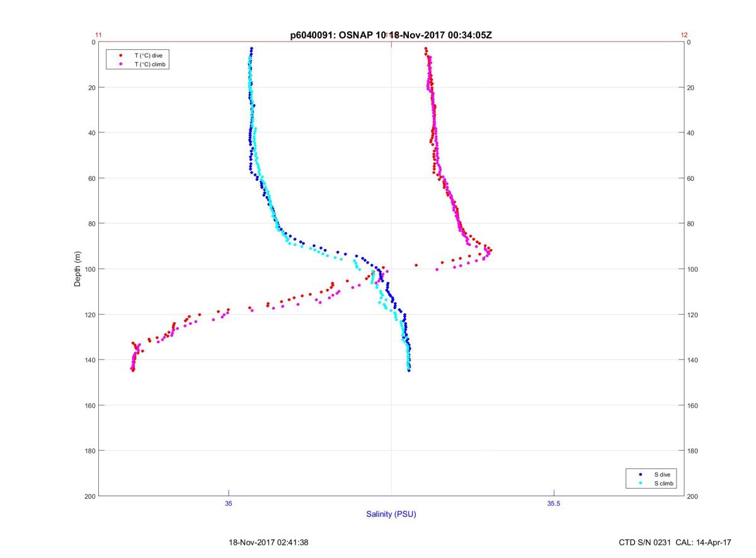Image resolution: width=756 pixels, height=558 pixels.
Task: Click the Depth (m) axis label
Action: point(77,269)
